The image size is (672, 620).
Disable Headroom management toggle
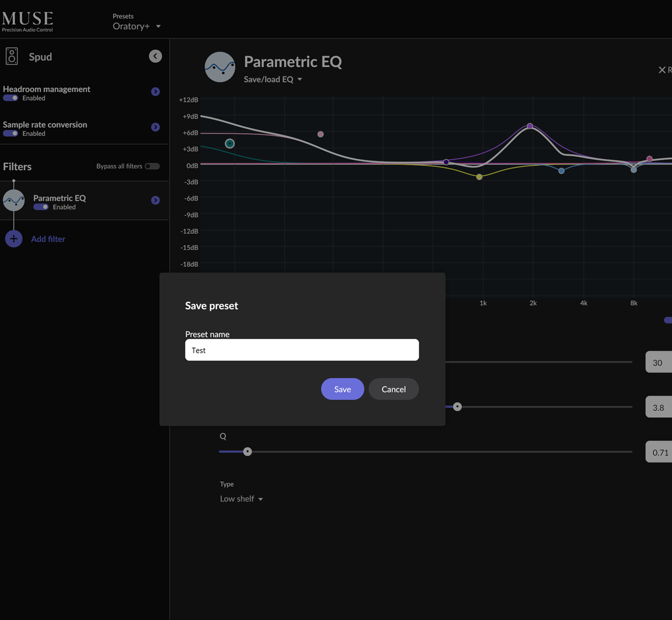click(10, 98)
